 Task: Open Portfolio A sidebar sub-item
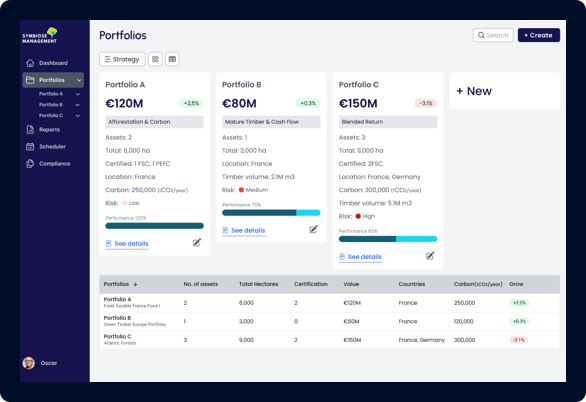click(x=51, y=94)
